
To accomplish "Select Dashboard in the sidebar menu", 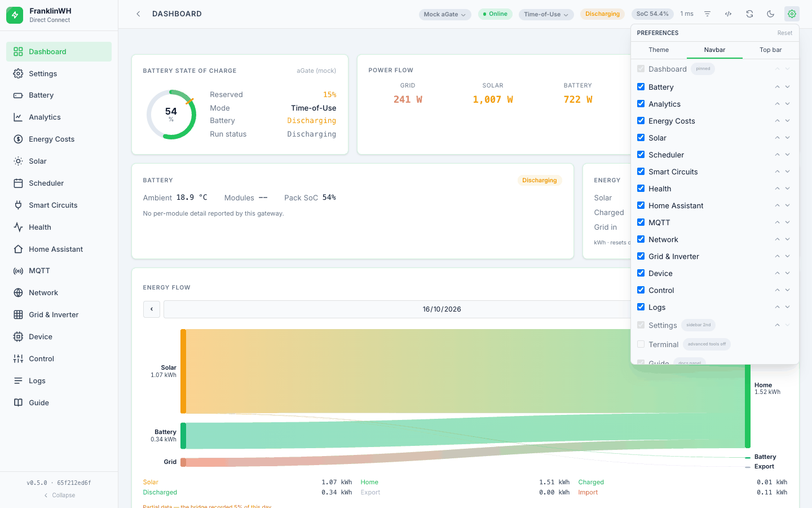I will pos(59,51).
